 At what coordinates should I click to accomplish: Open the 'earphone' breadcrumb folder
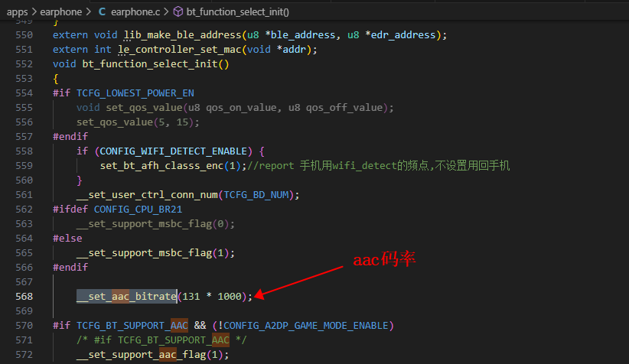click(x=61, y=12)
